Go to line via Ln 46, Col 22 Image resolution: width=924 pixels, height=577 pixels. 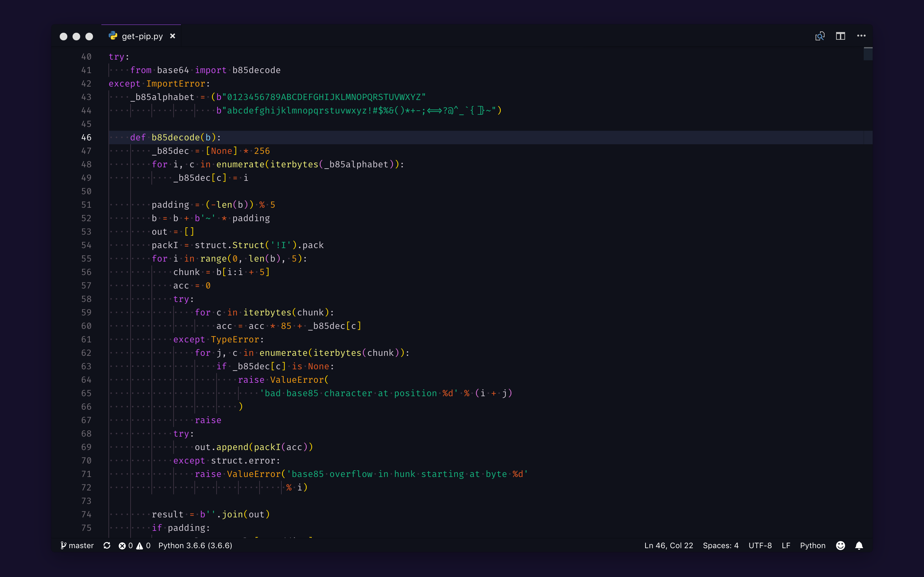[x=669, y=545]
